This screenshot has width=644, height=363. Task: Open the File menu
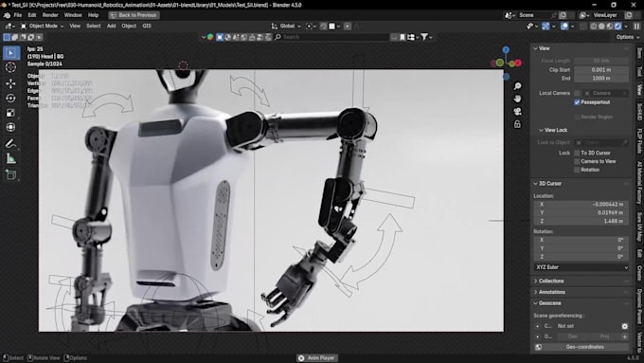[x=18, y=15]
